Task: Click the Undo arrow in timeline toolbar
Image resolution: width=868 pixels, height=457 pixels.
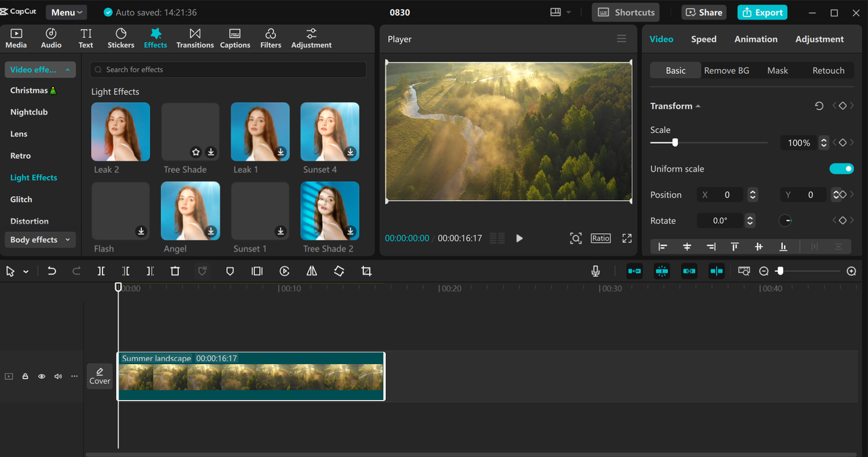Action: (x=52, y=271)
